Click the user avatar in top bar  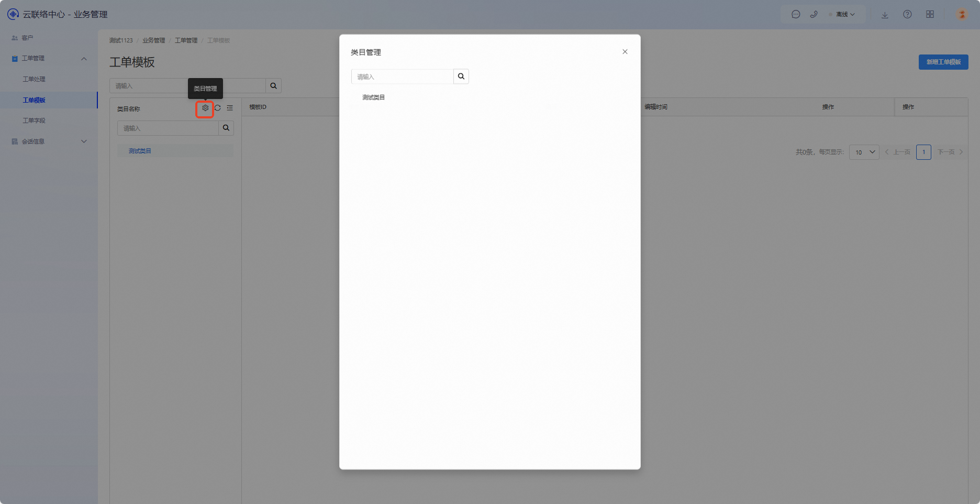click(962, 15)
